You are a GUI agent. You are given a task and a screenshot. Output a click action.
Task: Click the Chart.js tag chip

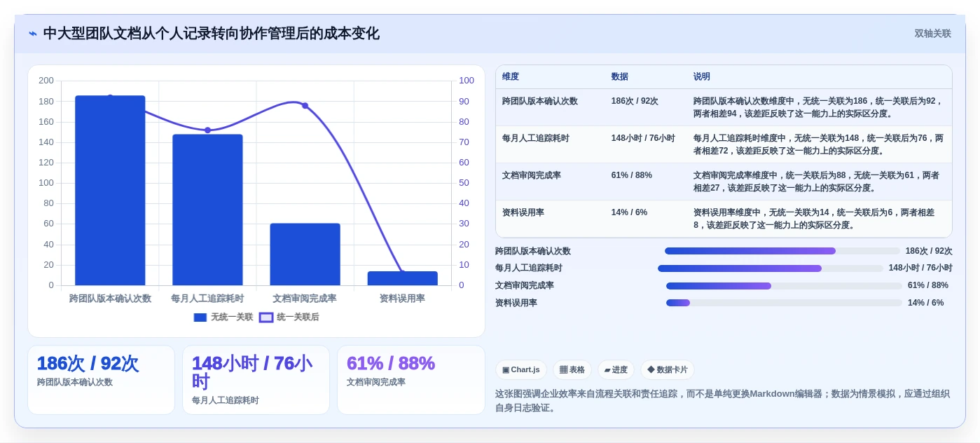pos(521,370)
